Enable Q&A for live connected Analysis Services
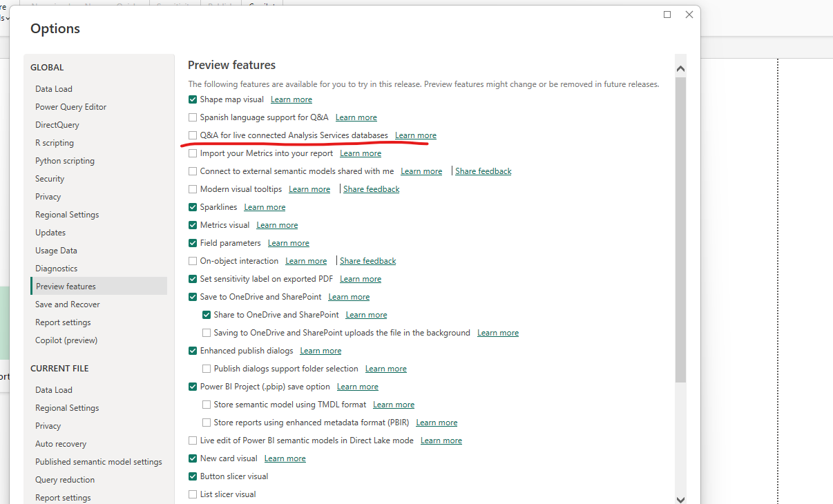 [x=193, y=135]
